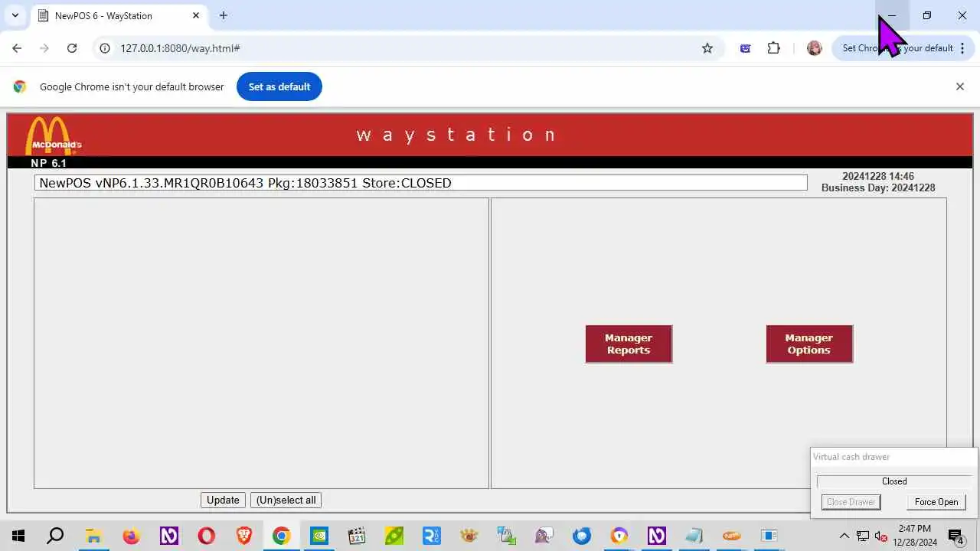Show hidden system tray icons

tap(844, 536)
